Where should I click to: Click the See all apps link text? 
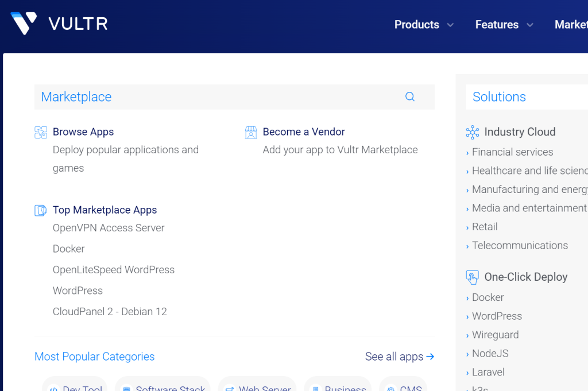(x=394, y=357)
